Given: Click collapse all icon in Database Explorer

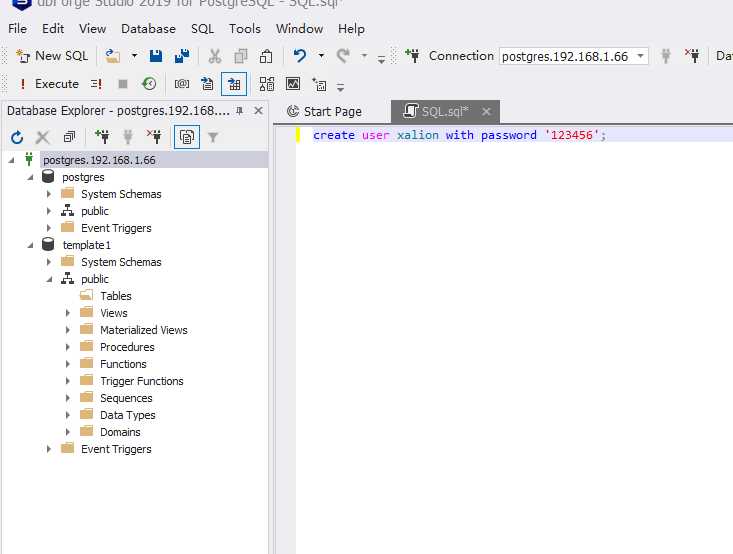Looking at the screenshot, I should point(69,137).
